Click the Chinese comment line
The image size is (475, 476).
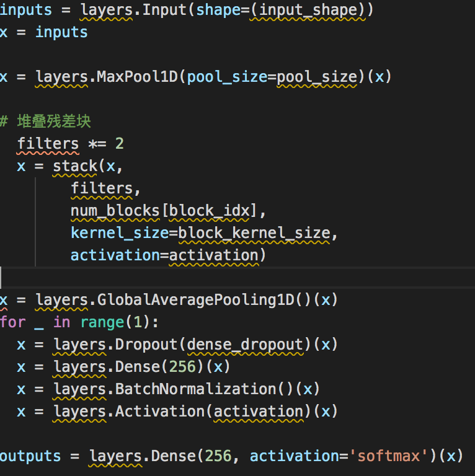click(45, 121)
